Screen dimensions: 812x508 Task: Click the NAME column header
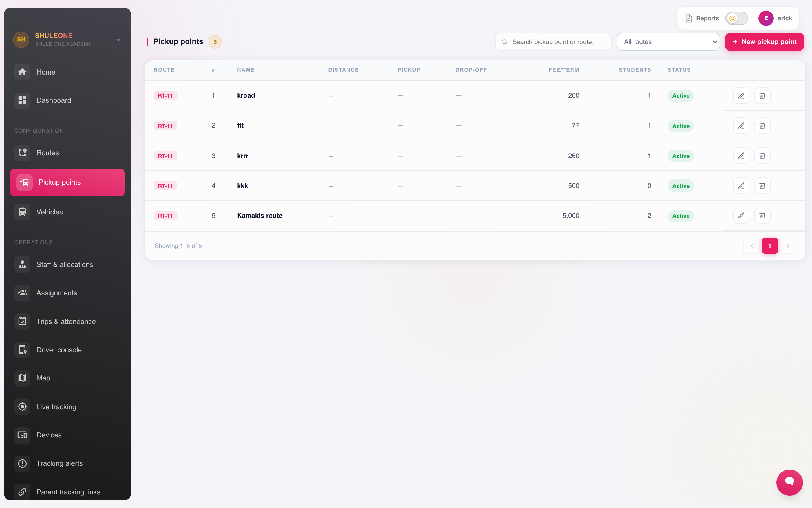pos(246,70)
